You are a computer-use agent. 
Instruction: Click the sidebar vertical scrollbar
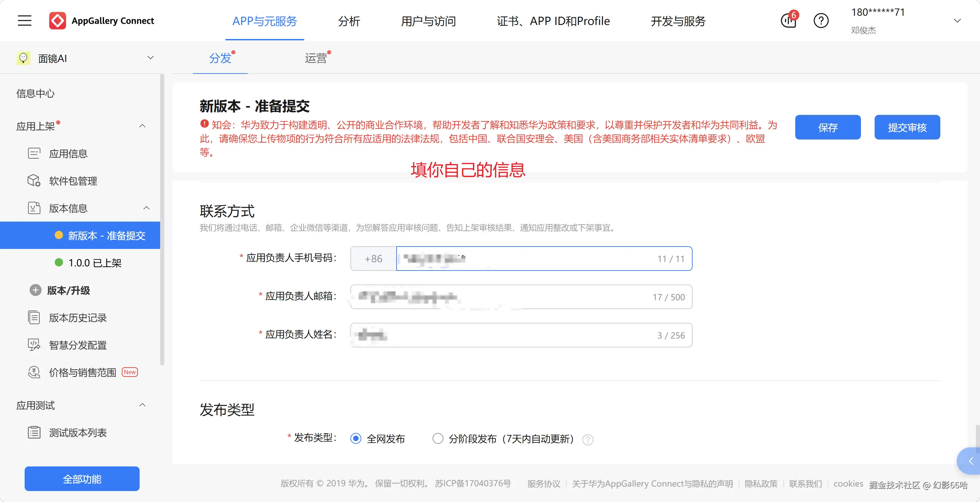tap(162, 220)
